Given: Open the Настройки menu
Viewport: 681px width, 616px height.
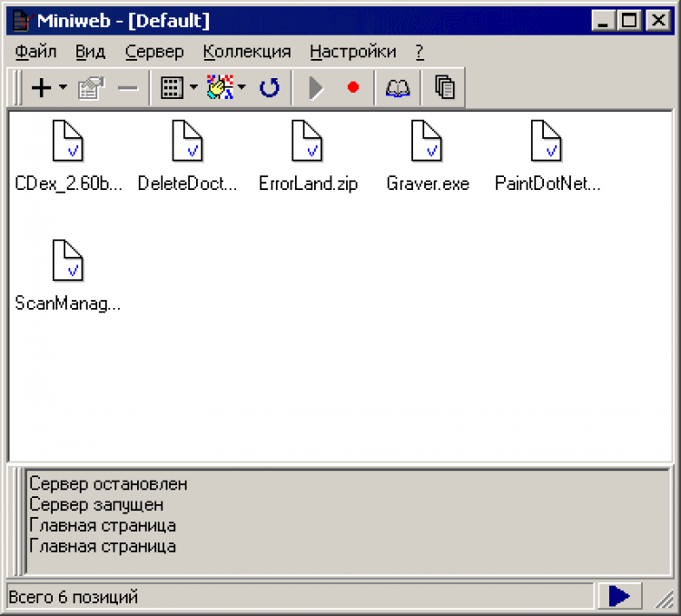Looking at the screenshot, I should click(x=353, y=52).
